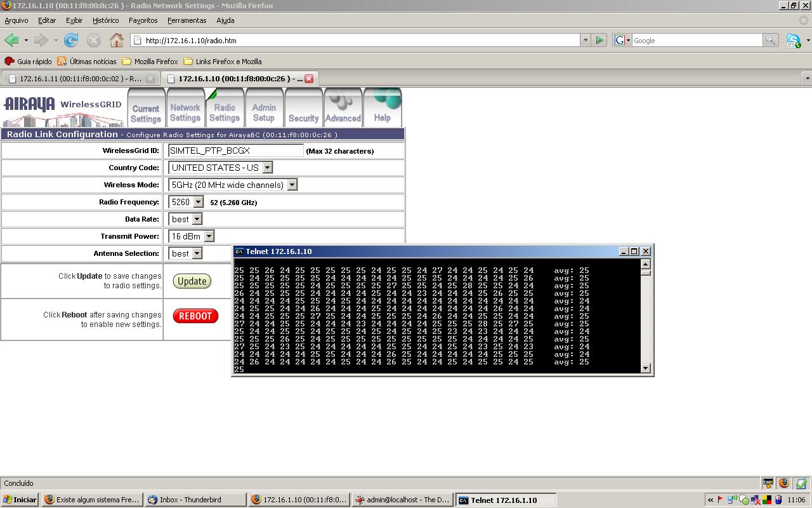The image size is (812, 508).
Task: Click the four-color squares tray icon
Action: click(x=767, y=500)
